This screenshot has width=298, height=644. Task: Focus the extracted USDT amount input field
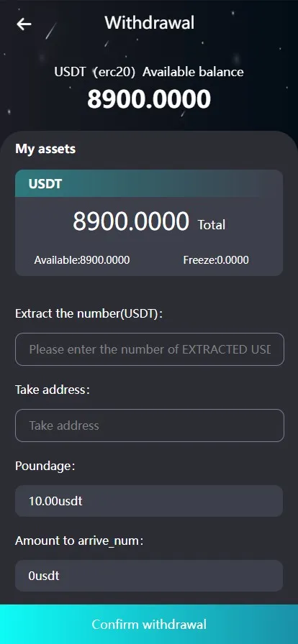150,349
